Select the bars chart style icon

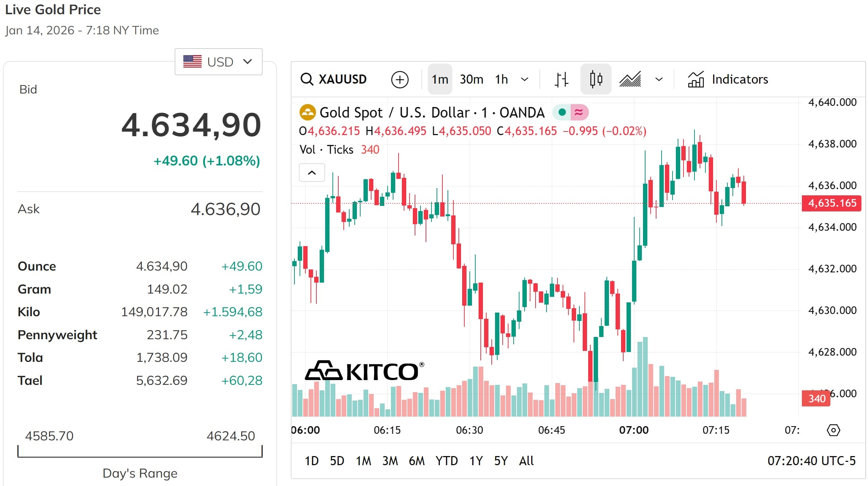point(561,79)
